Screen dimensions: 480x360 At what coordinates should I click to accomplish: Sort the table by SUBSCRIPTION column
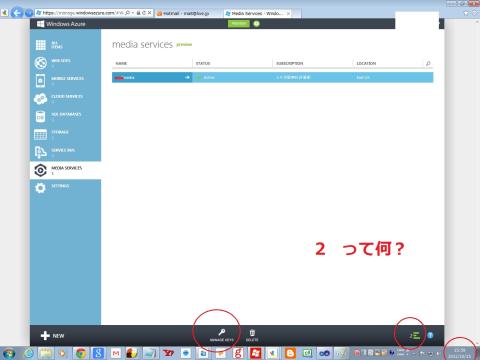[290, 63]
